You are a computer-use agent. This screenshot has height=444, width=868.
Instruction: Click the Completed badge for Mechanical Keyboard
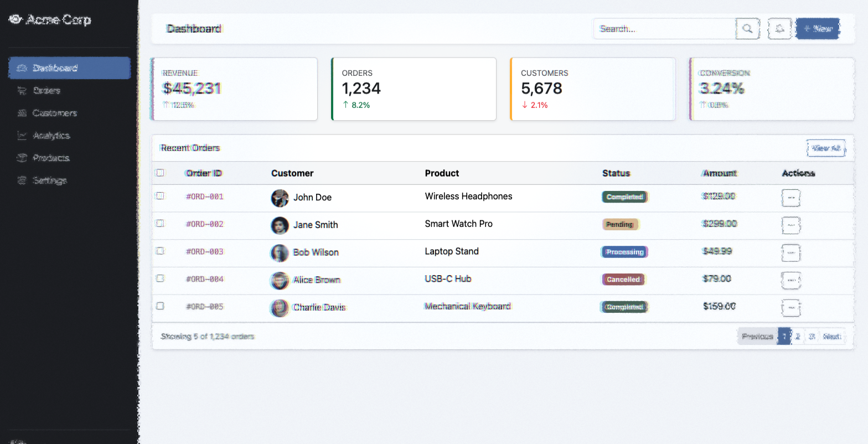pos(625,307)
